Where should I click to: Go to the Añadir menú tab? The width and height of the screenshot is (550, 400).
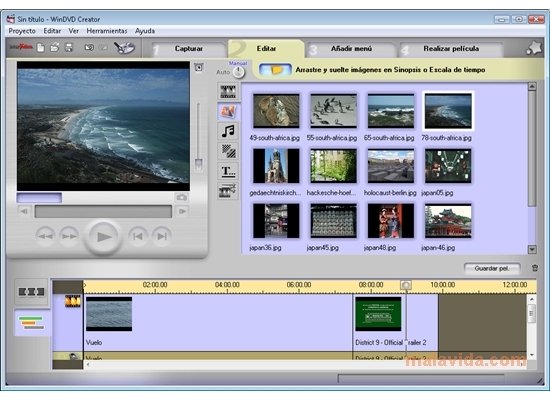click(x=351, y=49)
